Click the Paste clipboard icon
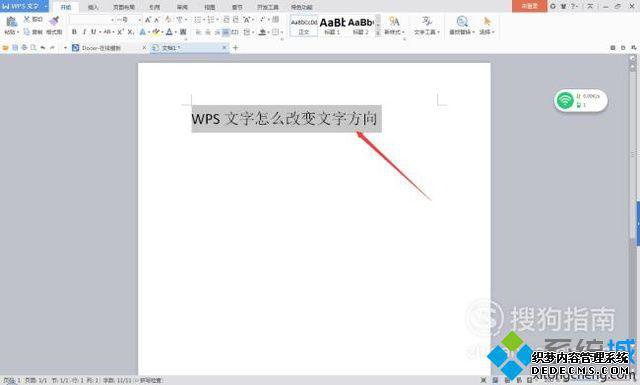640x385 pixels. coord(11,21)
